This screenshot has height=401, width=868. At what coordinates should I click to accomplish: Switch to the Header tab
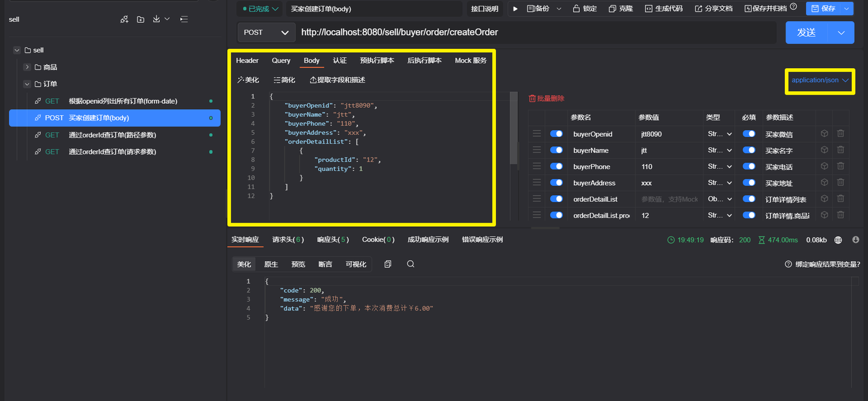point(247,60)
